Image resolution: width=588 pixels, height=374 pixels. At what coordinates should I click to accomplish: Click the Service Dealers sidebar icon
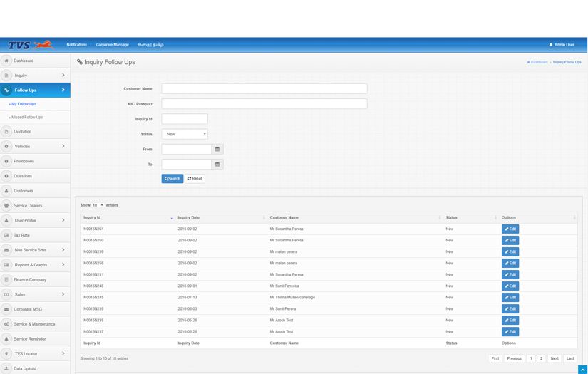pyautogui.click(x=6, y=205)
